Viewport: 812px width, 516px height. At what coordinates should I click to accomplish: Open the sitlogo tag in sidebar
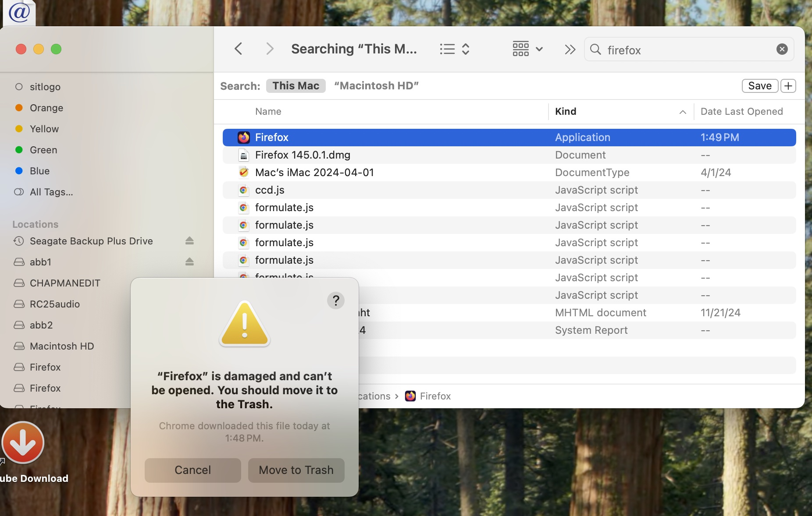pyautogui.click(x=45, y=87)
